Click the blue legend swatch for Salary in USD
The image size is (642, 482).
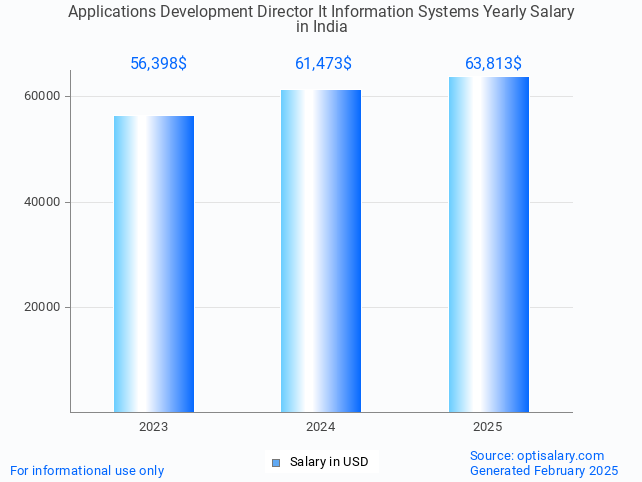coord(276,463)
